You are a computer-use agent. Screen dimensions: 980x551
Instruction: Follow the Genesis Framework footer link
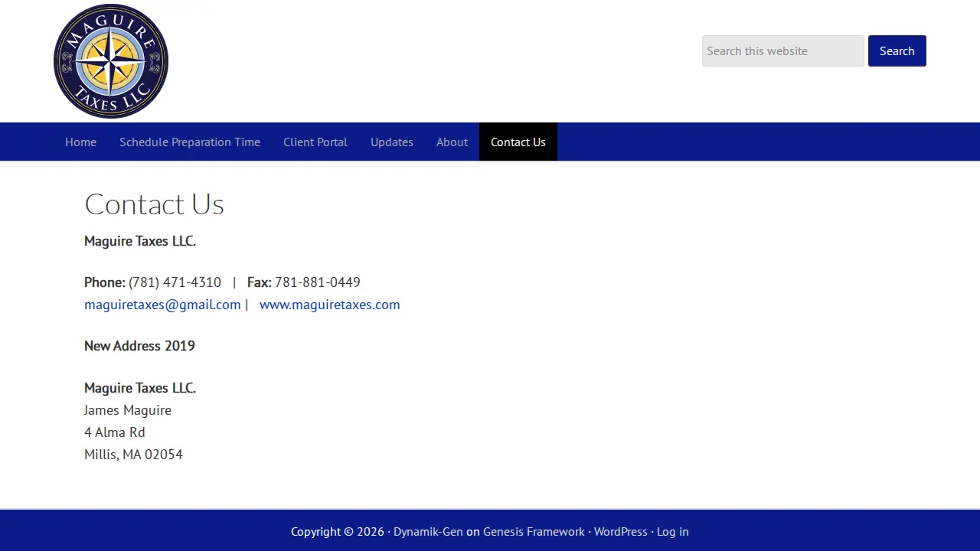534,532
